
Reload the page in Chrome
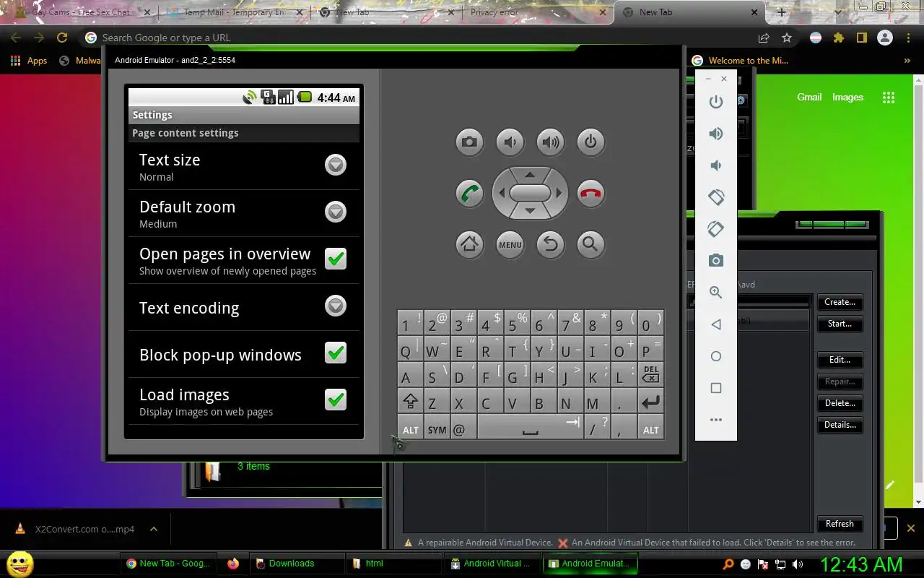pyautogui.click(x=62, y=38)
